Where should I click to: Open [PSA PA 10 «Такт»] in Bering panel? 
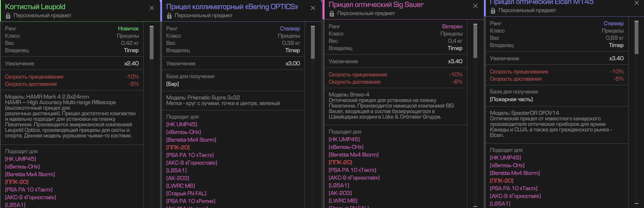(x=190, y=155)
